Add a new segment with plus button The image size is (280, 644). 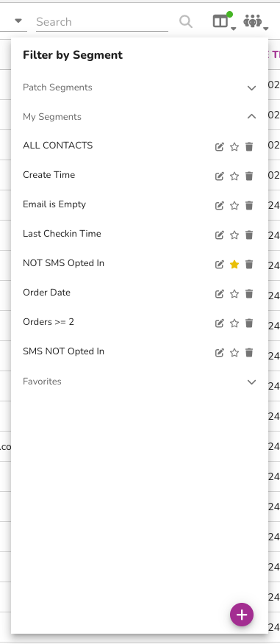pyautogui.click(x=242, y=615)
